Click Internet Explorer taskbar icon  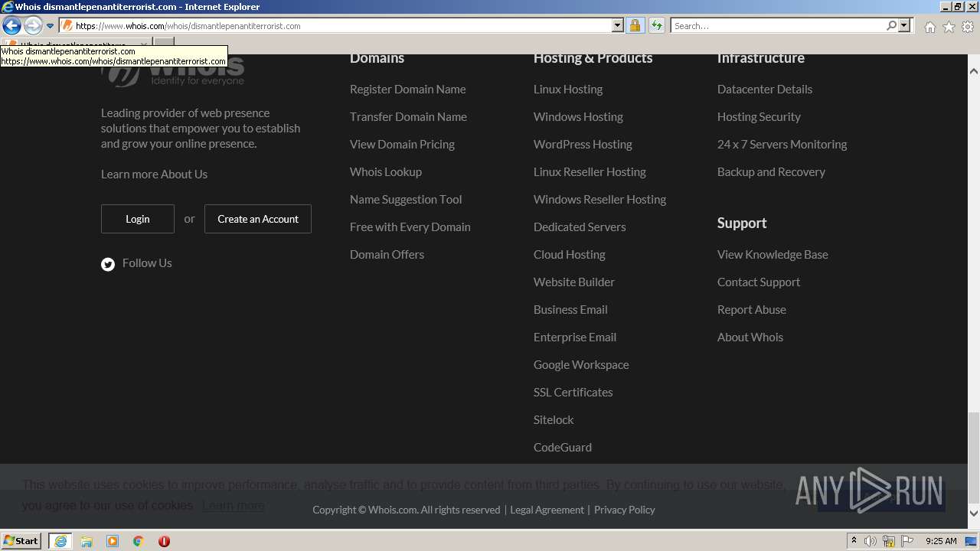(60, 541)
